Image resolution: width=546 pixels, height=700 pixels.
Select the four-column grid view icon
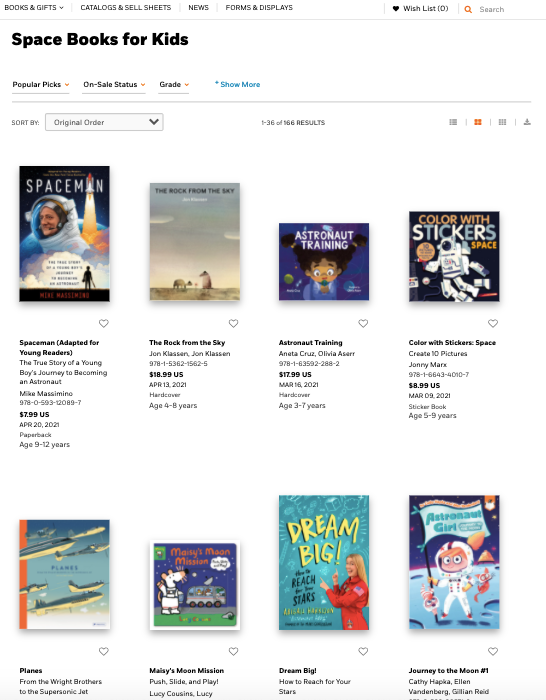click(x=478, y=122)
